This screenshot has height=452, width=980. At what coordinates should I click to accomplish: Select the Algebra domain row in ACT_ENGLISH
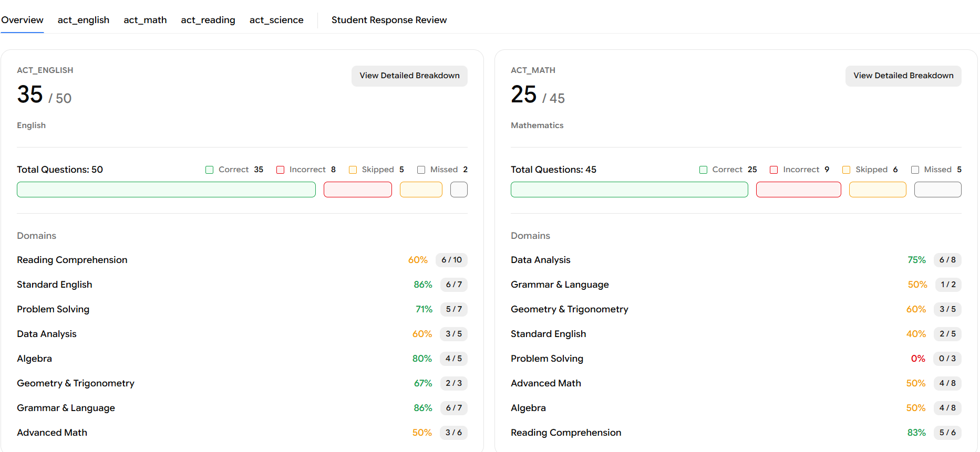[35, 359]
